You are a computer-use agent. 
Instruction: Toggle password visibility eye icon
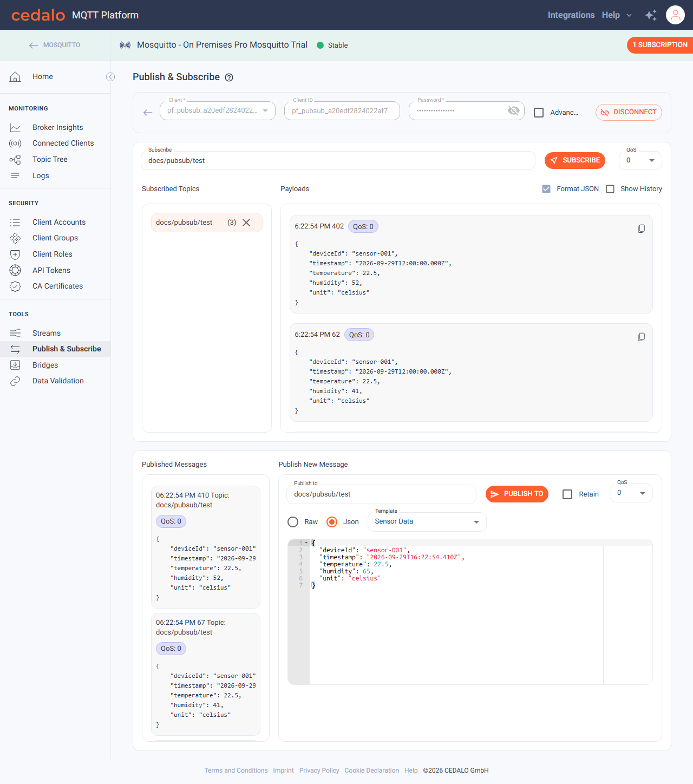click(x=513, y=111)
